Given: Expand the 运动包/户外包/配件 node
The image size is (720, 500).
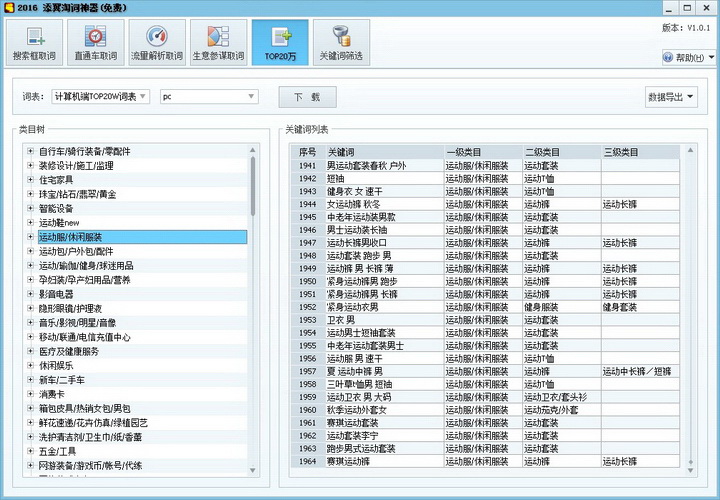Looking at the screenshot, I should [30, 251].
